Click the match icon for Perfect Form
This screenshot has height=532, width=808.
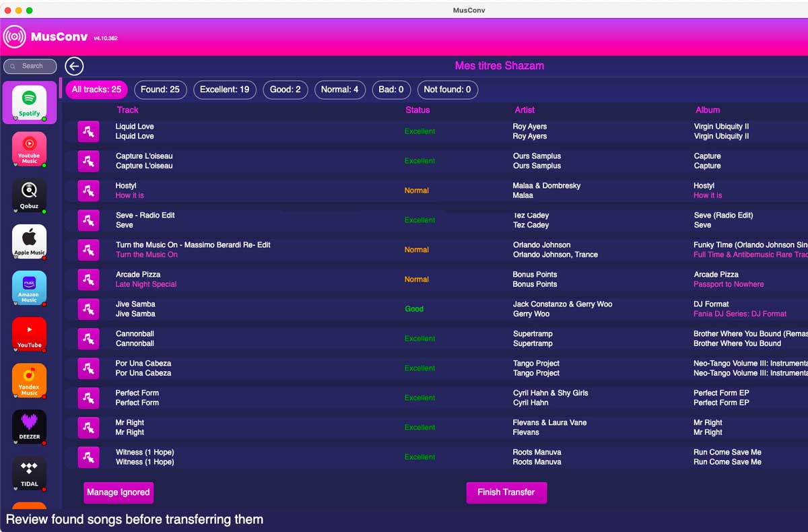coord(88,398)
